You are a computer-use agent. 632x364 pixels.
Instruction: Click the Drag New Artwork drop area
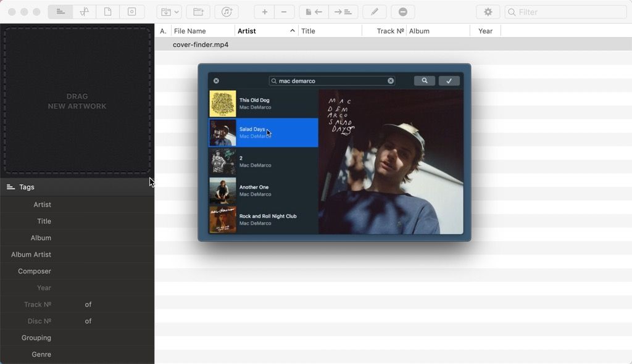pos(77,101)
